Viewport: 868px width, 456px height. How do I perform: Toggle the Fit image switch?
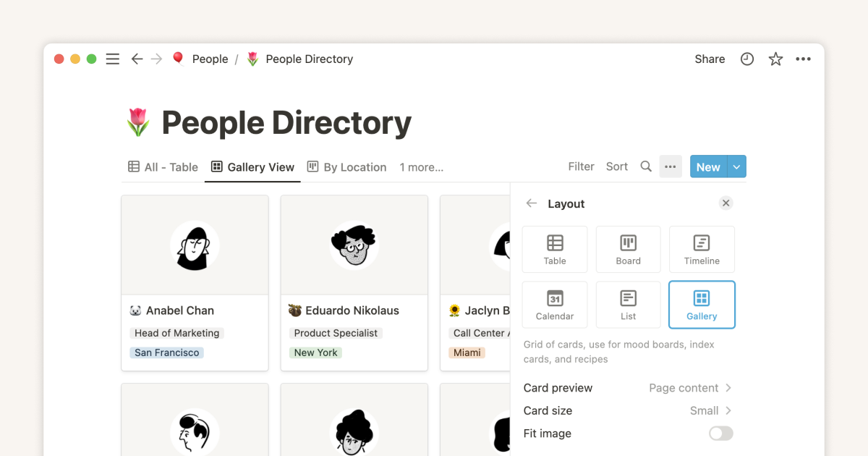(x=720, y=434)
